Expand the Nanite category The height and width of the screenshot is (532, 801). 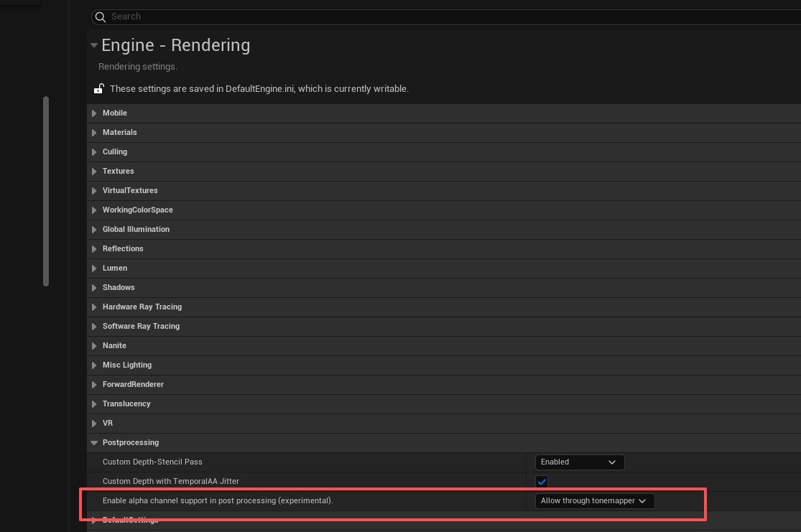point(94,346)
